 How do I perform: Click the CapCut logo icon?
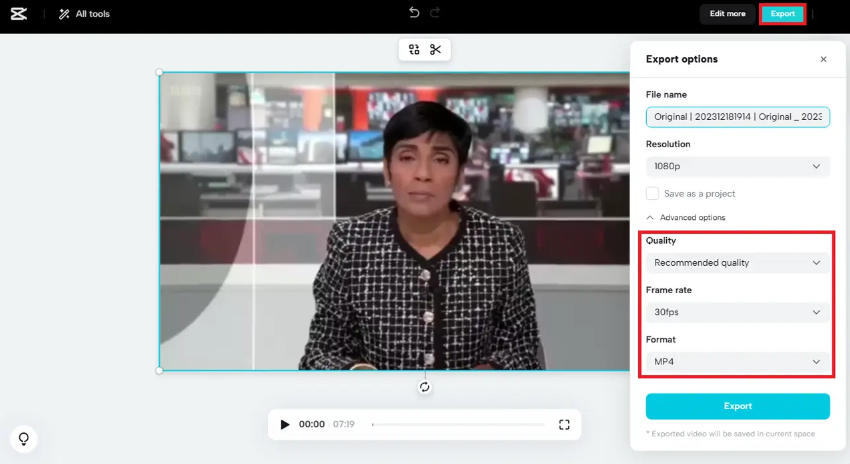coord(19,14)
